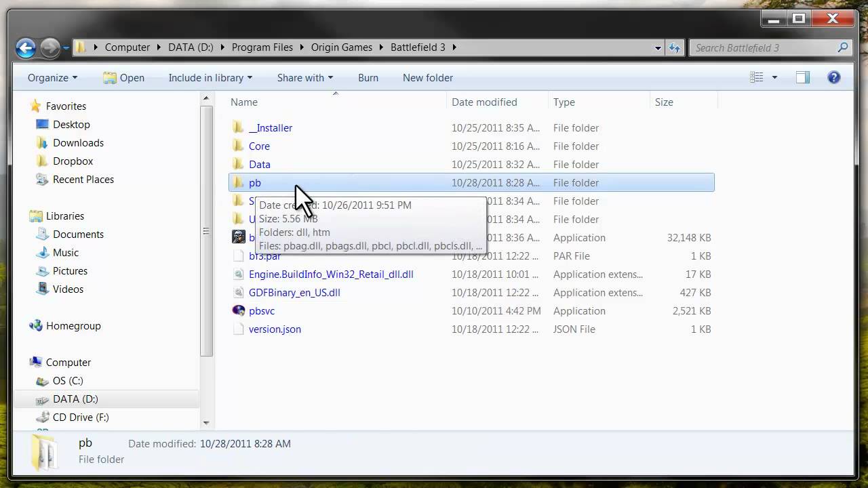Click the pb folder details pane thumbnail
This screenshot has width=868, height=488.
[45, 452]
